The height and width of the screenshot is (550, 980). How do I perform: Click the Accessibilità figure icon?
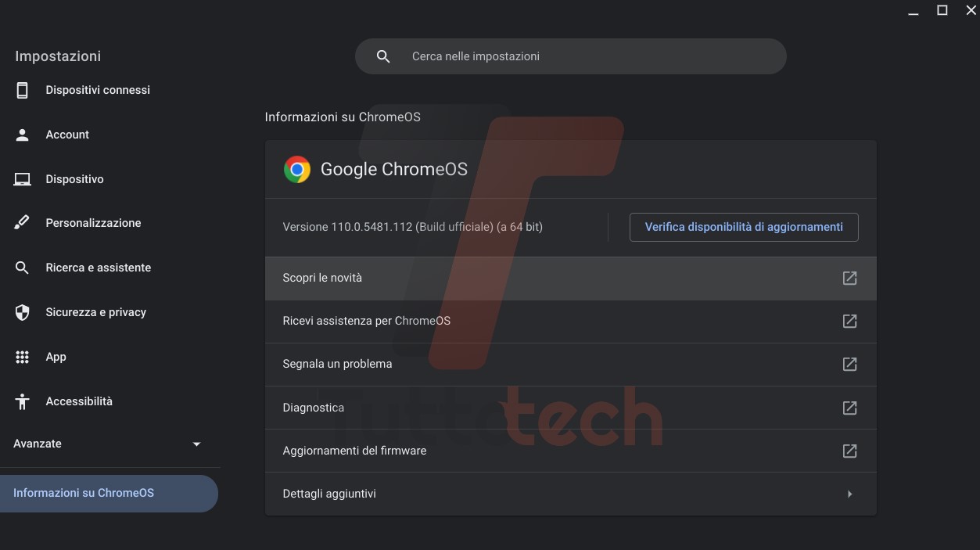pyautogui.click(x=22, y=401)
